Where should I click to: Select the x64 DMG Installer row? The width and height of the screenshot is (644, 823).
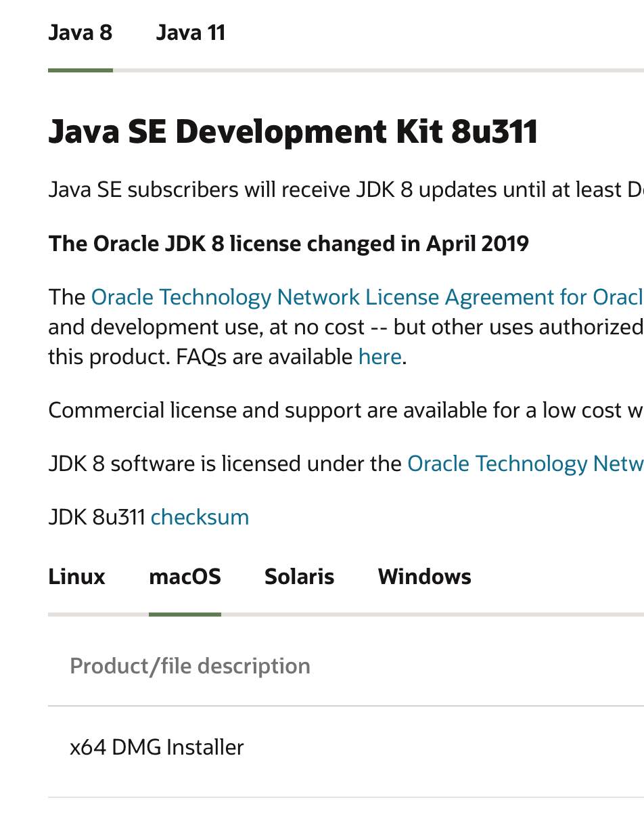(157, 747)
